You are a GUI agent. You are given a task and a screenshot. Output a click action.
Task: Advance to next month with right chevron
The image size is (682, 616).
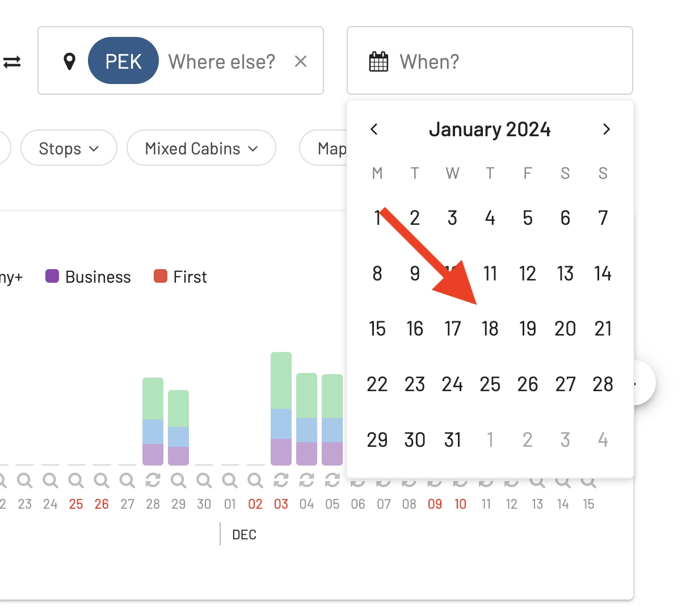tap(606, 129)
